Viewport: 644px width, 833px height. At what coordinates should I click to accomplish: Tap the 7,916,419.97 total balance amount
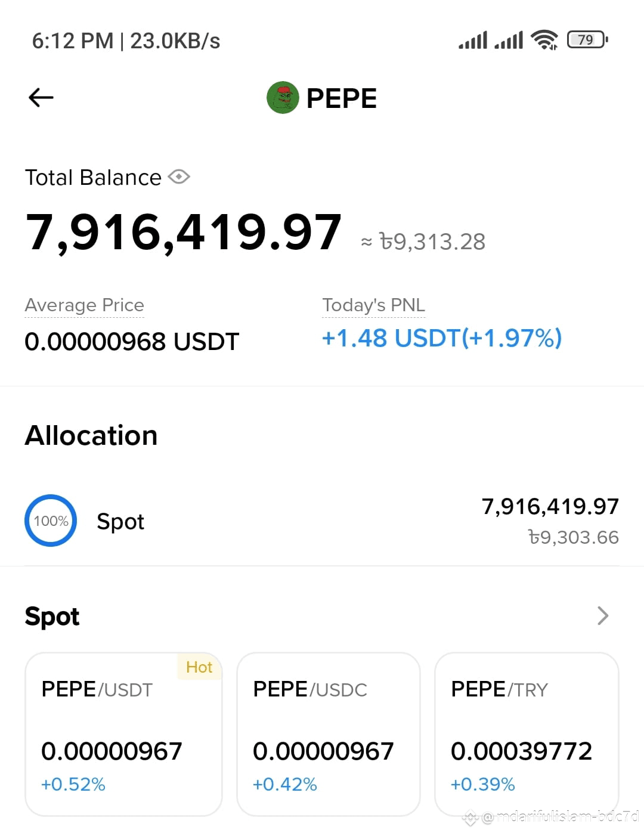184,232
